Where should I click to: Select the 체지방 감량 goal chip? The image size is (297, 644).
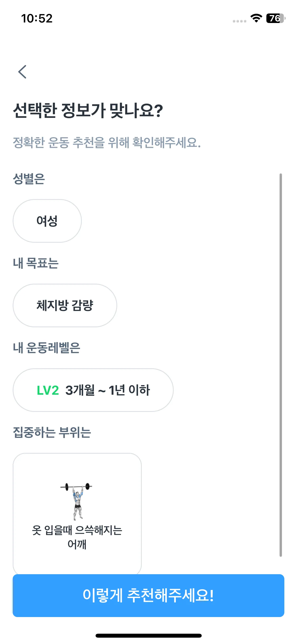point(65,306)
